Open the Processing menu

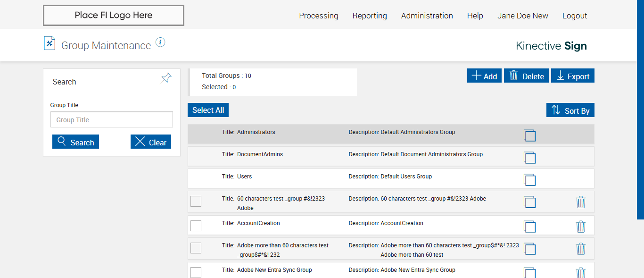click(x=318, y=16)
